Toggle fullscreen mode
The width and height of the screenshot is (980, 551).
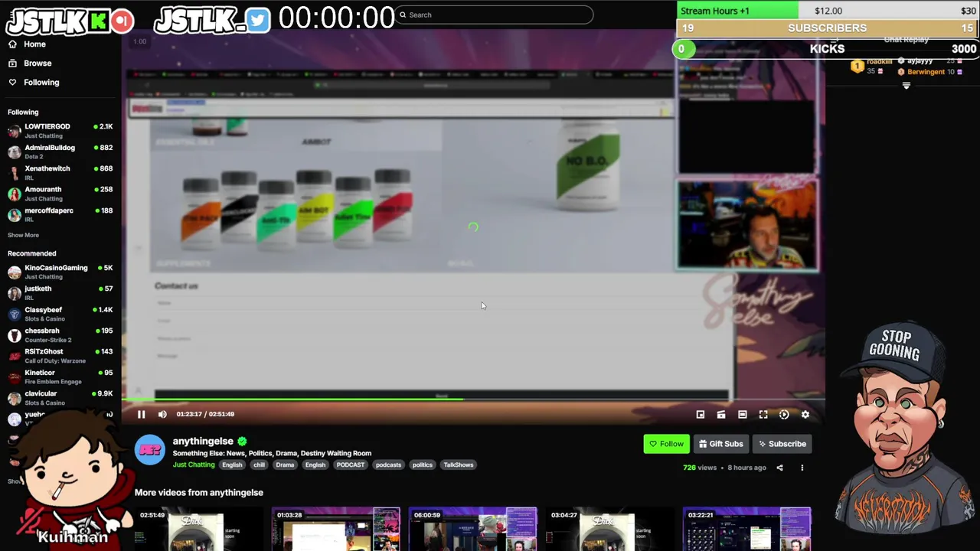(x=763, y=414)
